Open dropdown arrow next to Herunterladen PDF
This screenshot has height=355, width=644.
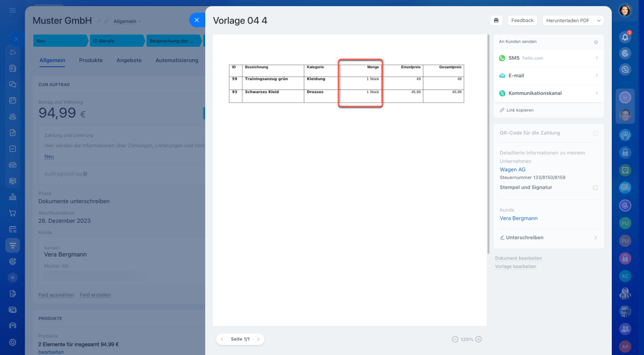tap(599, 20)
